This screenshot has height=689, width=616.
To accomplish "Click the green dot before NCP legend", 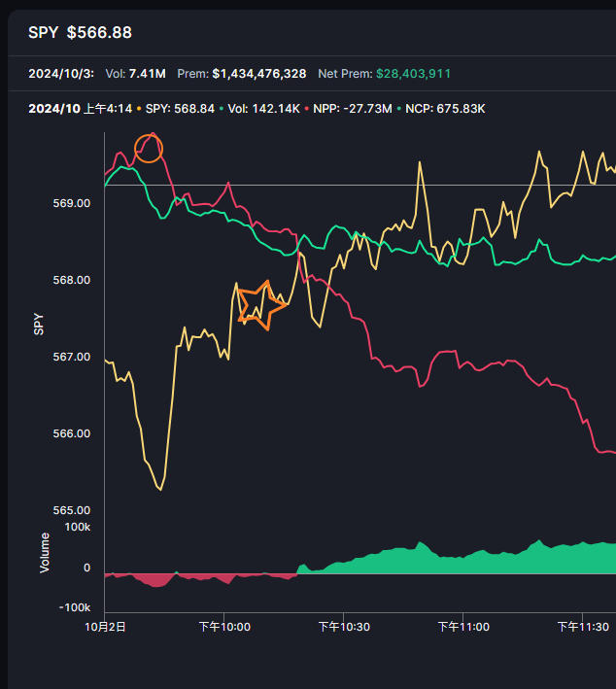I will (400, 108).
